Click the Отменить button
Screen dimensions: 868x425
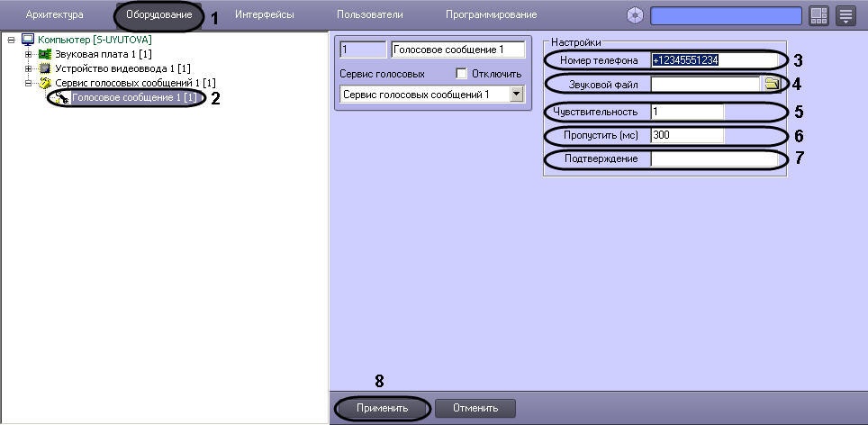point(475,408)
